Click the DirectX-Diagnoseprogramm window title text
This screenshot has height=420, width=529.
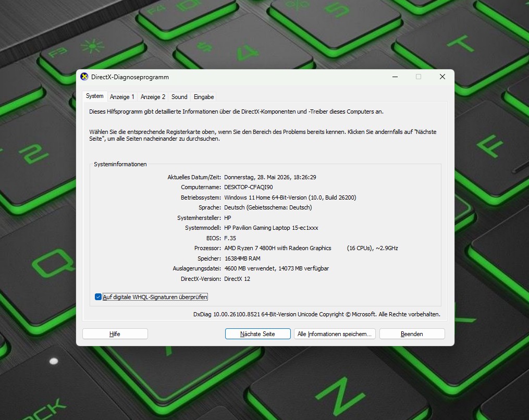tap(130, 77)
